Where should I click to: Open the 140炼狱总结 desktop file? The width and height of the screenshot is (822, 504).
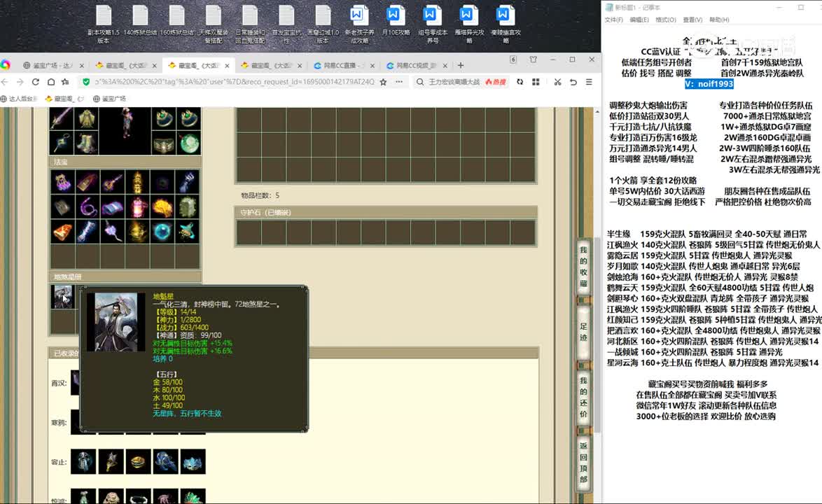(140, 21)
